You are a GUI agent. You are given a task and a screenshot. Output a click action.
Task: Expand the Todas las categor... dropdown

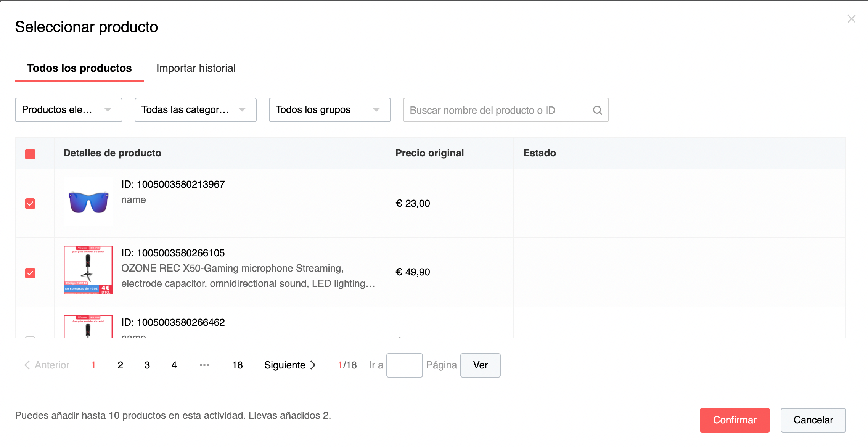pos(195,110)
